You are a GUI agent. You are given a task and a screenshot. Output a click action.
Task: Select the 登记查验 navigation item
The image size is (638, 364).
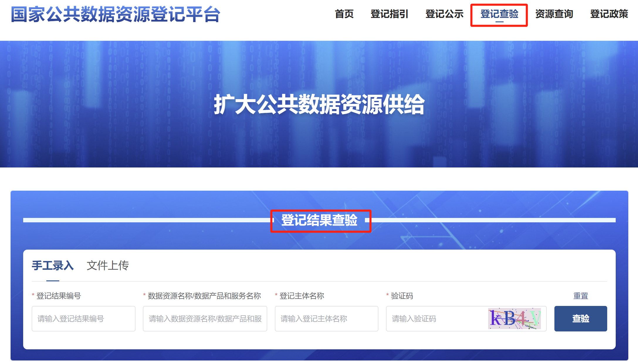(x=499, y=14)
